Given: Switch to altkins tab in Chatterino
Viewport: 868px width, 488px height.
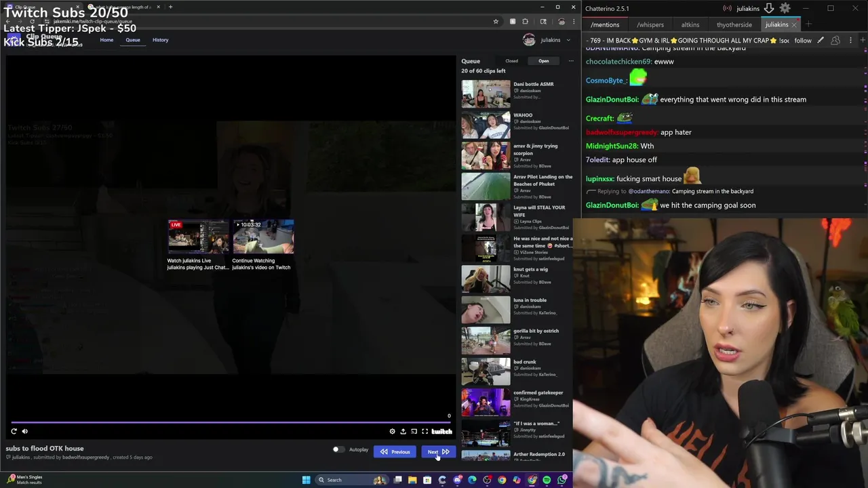Looking at the screenshot, I should click(690, 24).
